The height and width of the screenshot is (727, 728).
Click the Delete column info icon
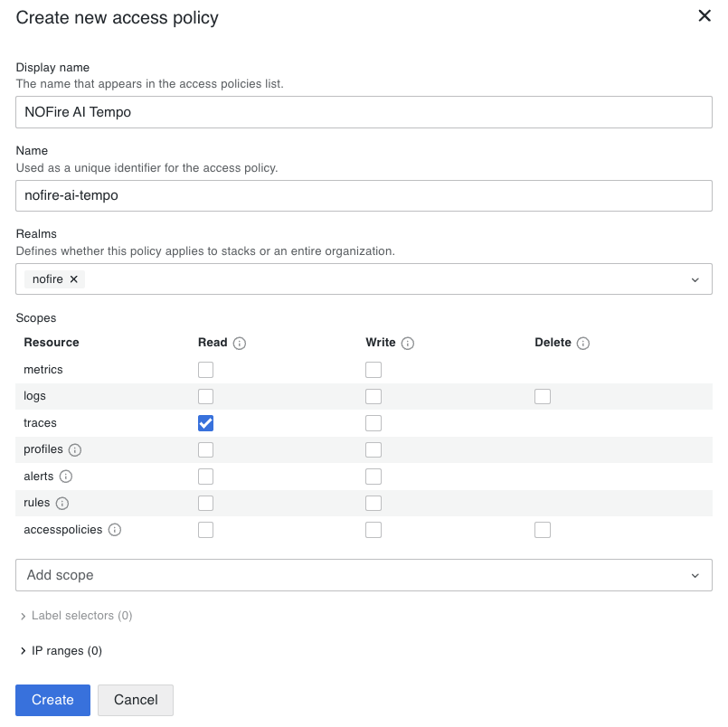click(x=582, y=343)
